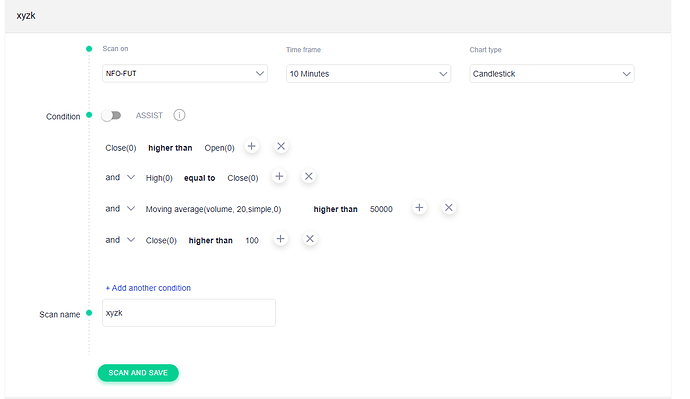This screenshot has height=399, width=690.
Task: Add condition after Close(0) higher than Open(0)
Action: point(251,146)
